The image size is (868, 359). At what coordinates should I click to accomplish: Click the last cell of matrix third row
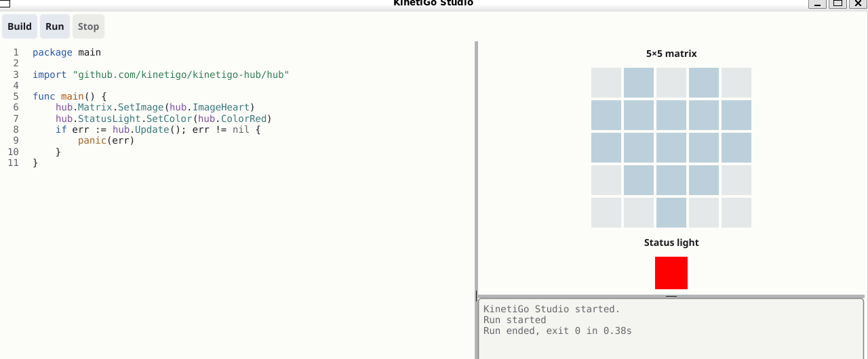tap(736, 148)
